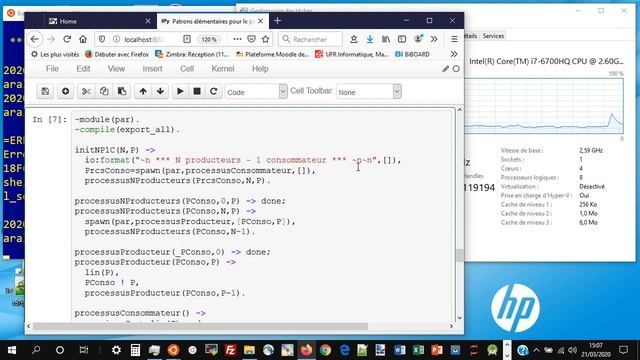Image resolution: width=640 pixels, height=360 pixels.
Task: Insert a cell below with plus icon
Action: coord(65,91)
